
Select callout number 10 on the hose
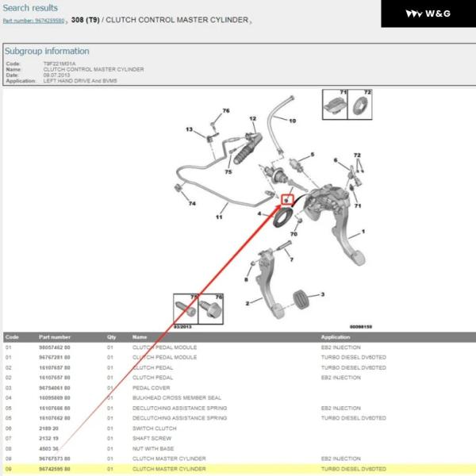click(x=291, y=121)
